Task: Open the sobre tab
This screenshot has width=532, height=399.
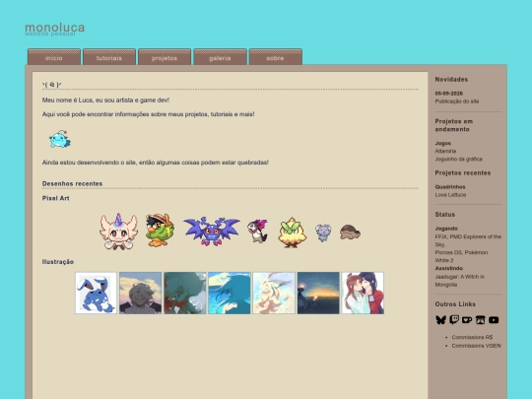Action: (276, 57)
